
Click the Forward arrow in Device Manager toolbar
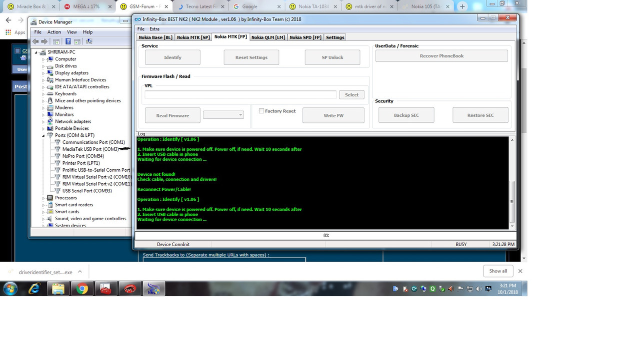pos(44,41)
